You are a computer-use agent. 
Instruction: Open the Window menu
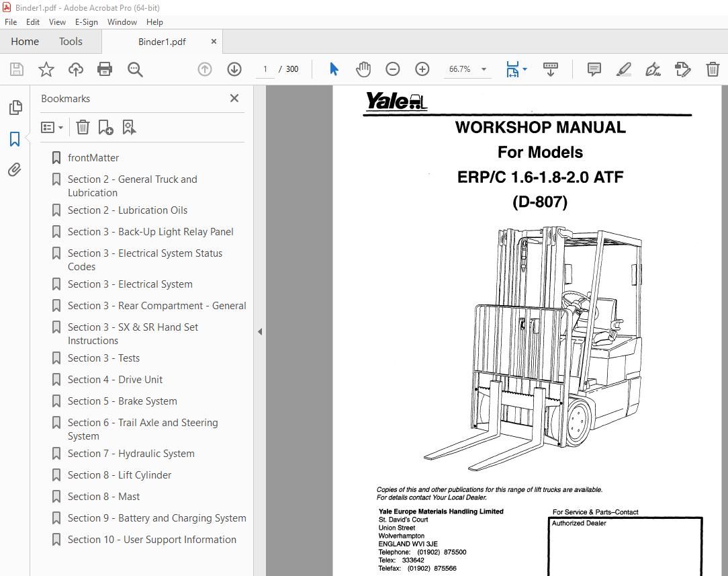tap(122, 22)
